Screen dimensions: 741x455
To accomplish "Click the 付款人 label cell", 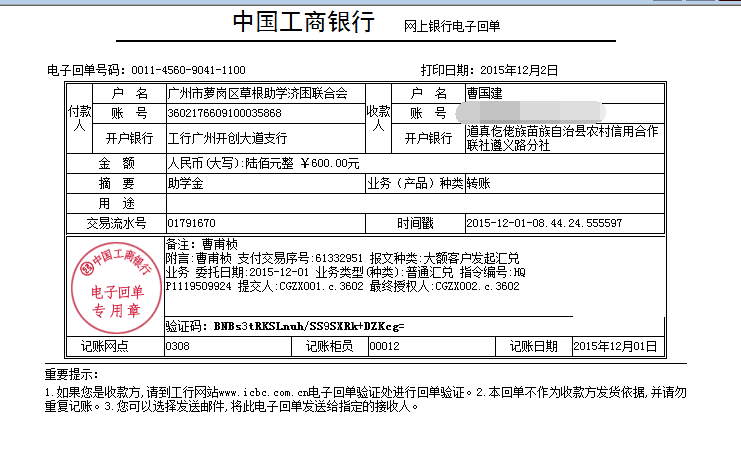I will pyautogui.click(x=79, y=119).
